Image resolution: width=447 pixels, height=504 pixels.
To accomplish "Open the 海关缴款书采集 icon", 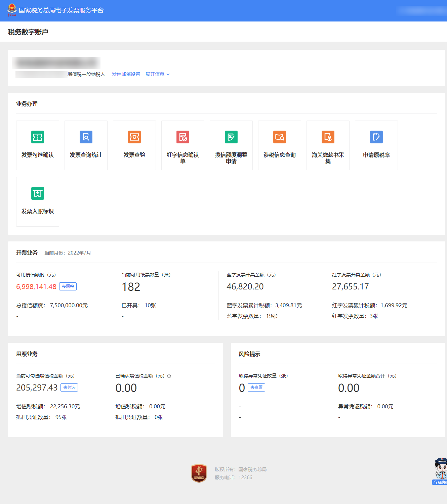I will click(x=328, y=137).
